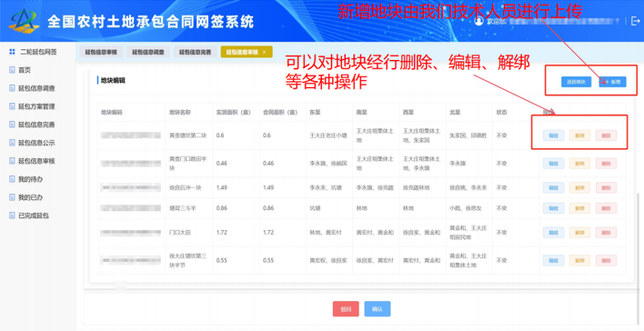Open 延包信息公示 in the sidebar

36,143
